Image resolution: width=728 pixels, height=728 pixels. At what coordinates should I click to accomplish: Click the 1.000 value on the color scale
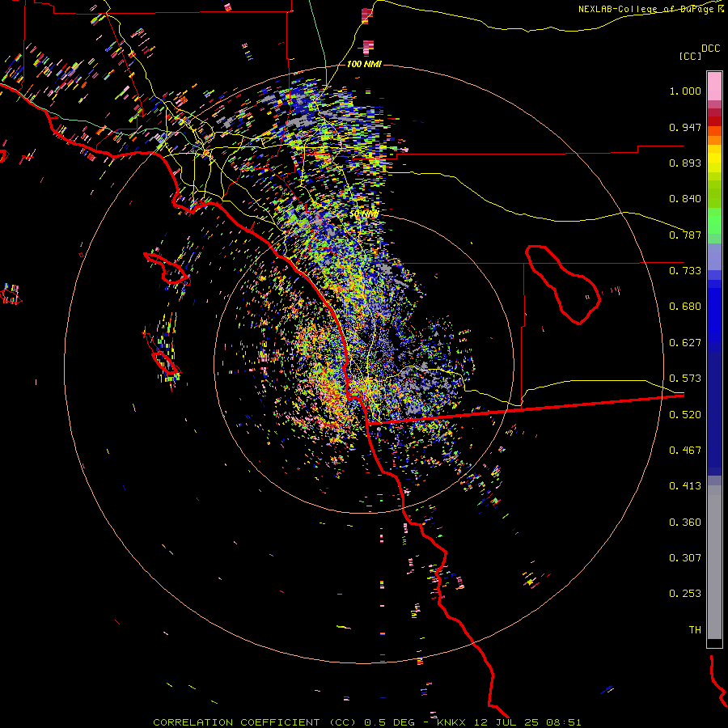685,91
